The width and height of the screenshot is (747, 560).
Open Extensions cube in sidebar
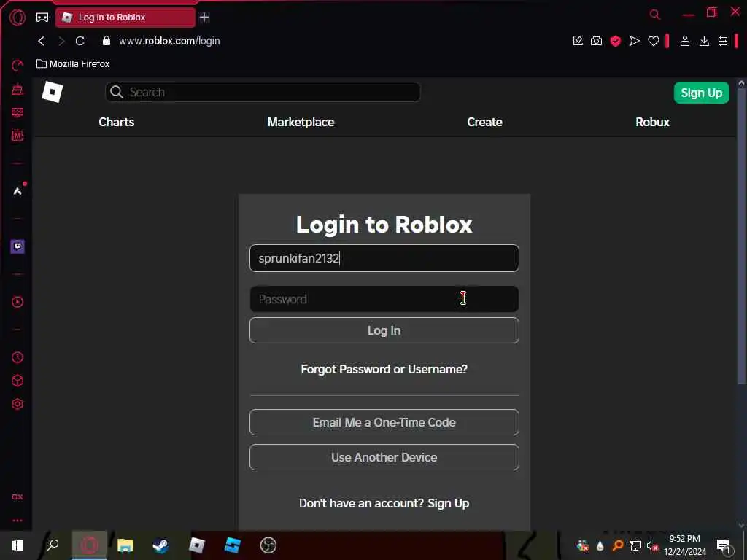[18, 381]
